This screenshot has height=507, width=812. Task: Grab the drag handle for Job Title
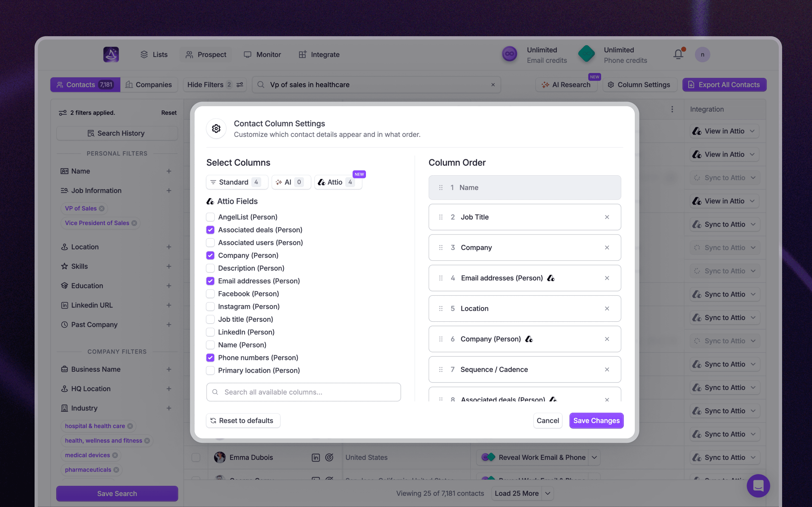(x=441, y=217)
